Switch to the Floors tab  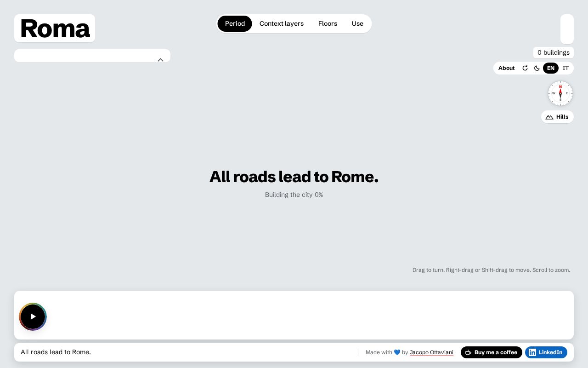click(328, 23)
